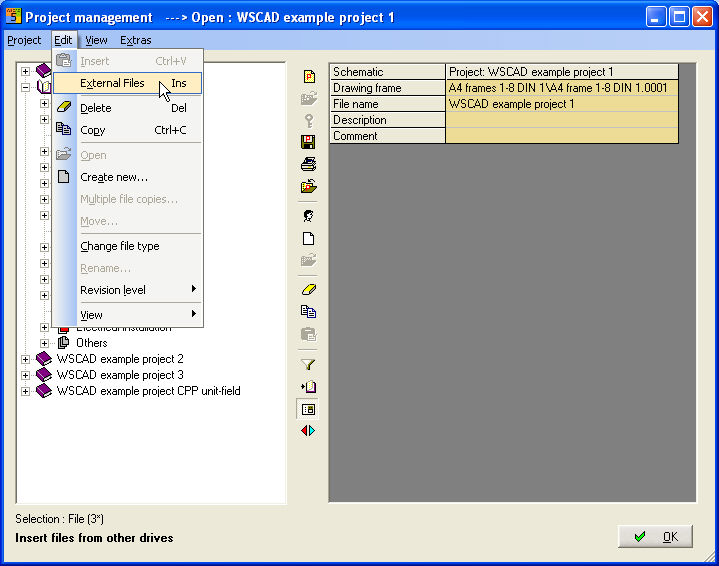
Task: Open the Extras menu
Action: click(x=136, y=40)
